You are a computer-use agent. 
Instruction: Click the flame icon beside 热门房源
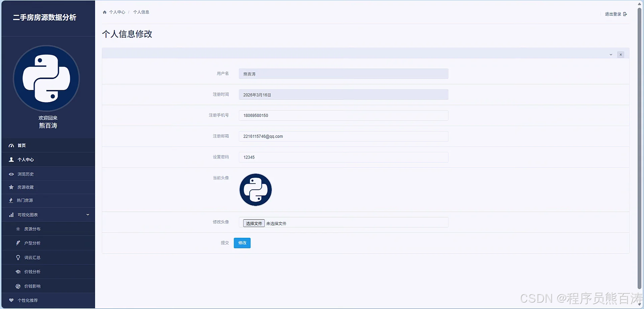click(11, 200)
